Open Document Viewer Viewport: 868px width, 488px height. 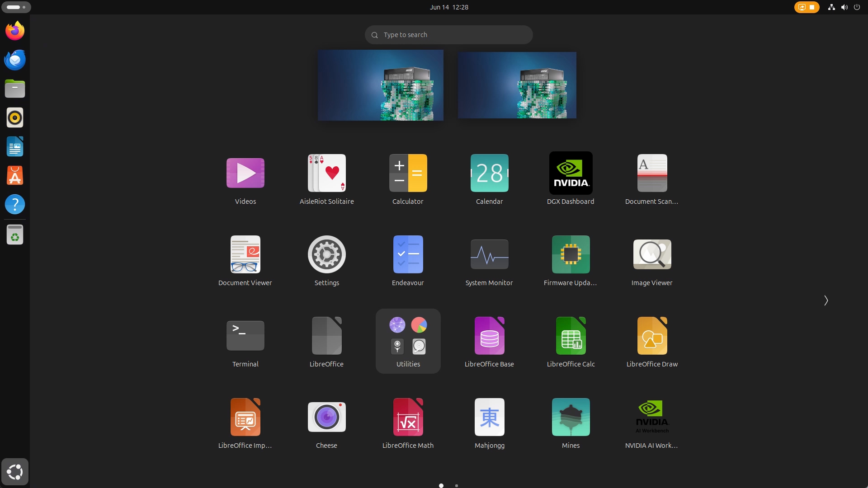pos(245,261)
